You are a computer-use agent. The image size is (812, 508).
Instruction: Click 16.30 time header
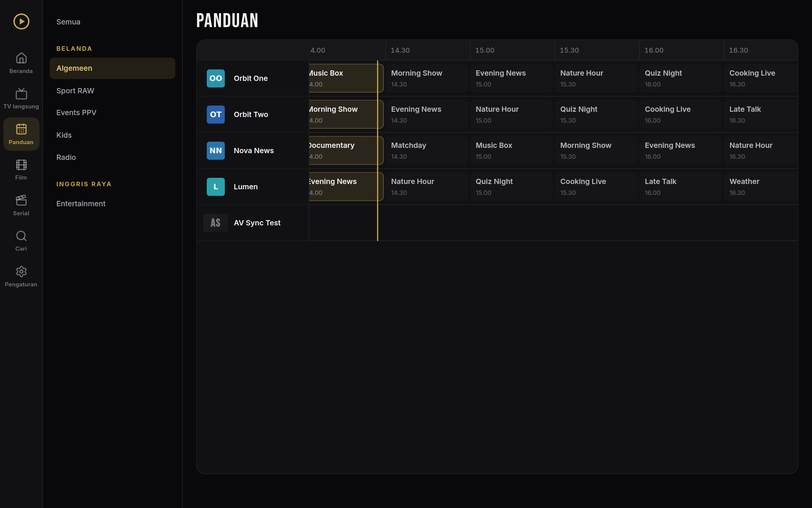point(738,50)
